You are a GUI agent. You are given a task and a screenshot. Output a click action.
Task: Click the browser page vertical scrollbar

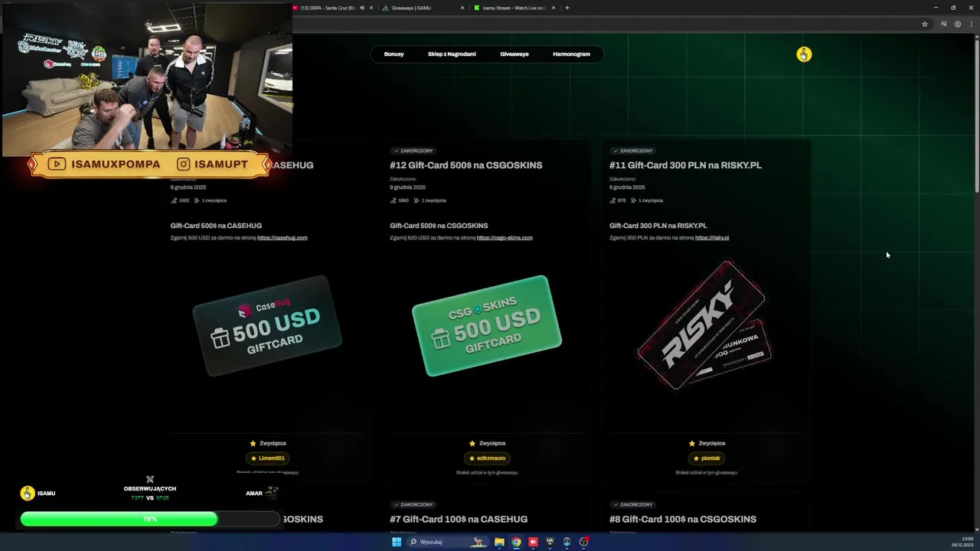click(977, 115)
